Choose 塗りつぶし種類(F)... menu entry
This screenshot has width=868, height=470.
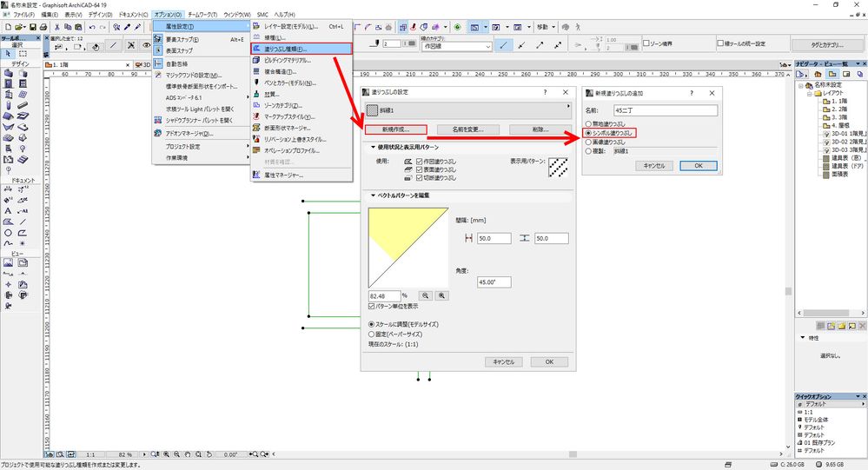point(301,49)
